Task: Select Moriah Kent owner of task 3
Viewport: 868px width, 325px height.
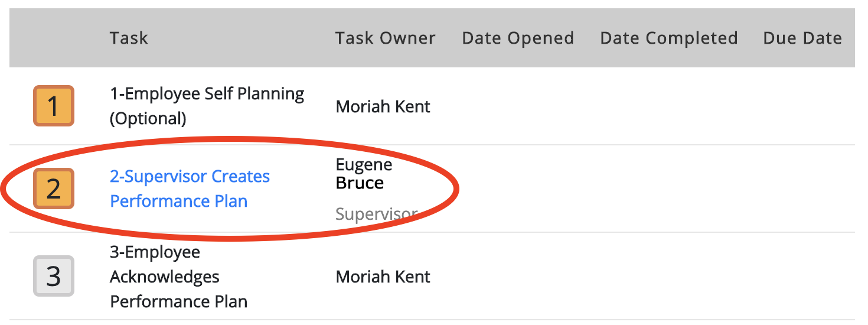Action: (x=383, y=277)
